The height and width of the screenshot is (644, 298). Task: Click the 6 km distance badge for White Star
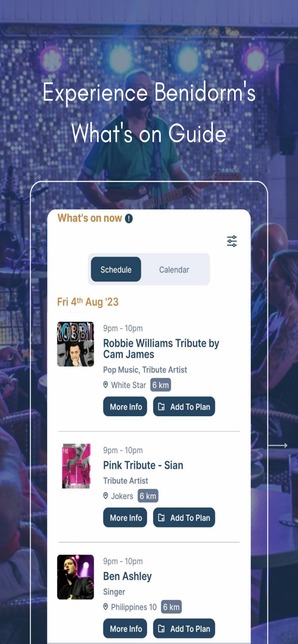[x=161, y=385]
